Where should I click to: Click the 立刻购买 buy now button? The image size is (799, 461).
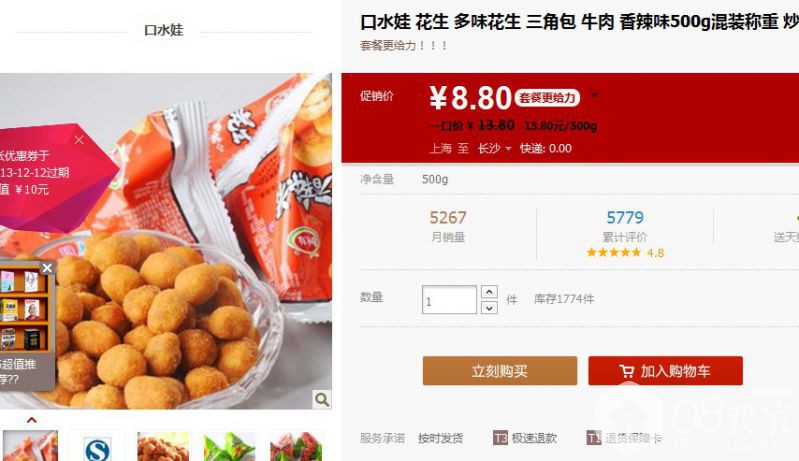coord(500,371)
